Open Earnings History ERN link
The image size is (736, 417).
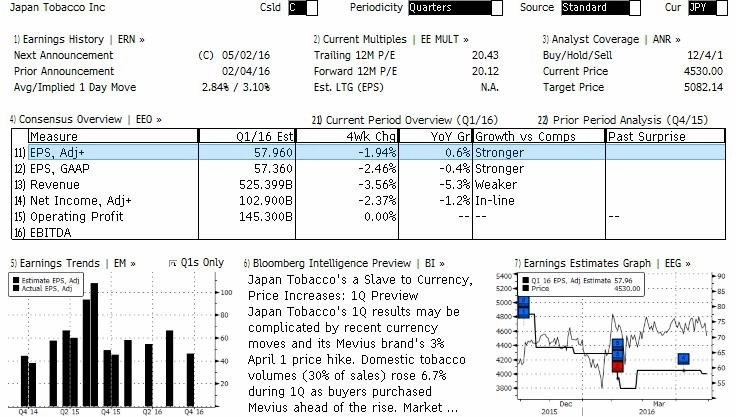(x=79, y=39)
